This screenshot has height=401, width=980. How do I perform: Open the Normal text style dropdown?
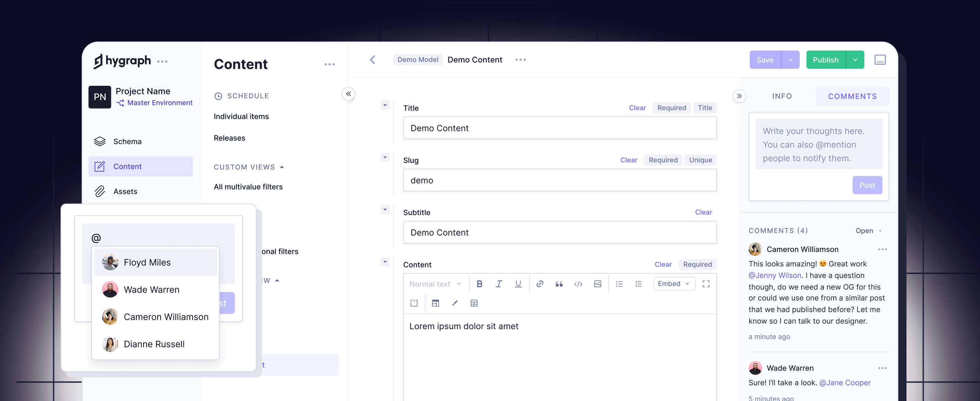[435, 284]
